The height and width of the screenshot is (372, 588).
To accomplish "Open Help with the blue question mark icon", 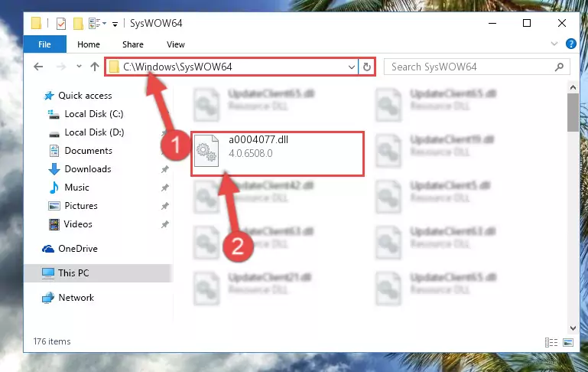I will (570, 44).
